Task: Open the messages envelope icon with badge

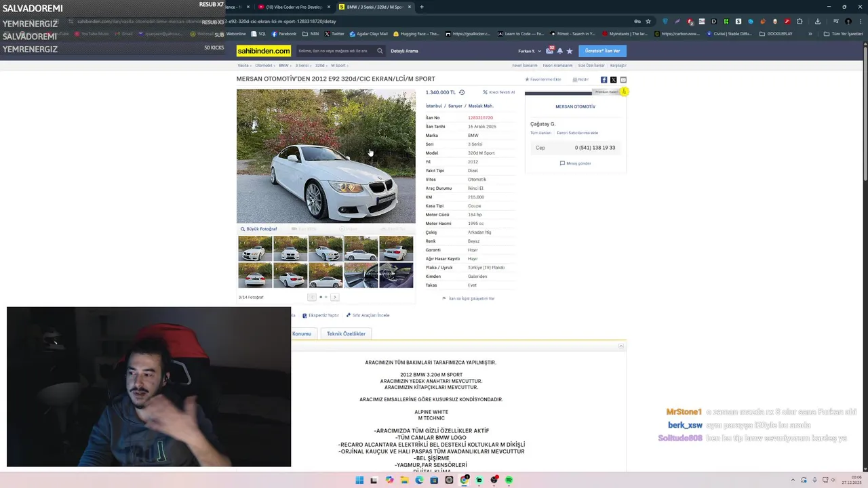Action: 550,51
